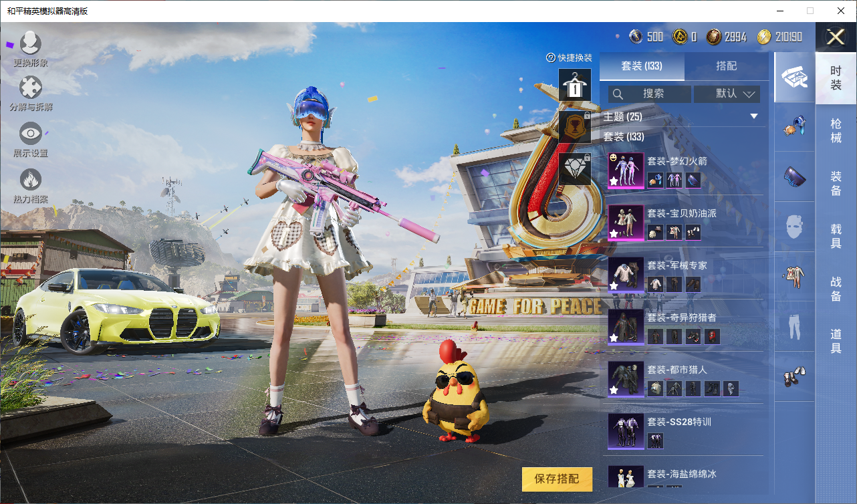857x504 pixels.
Task: Select locked diamond outfit slot
Action: (575, 169)
